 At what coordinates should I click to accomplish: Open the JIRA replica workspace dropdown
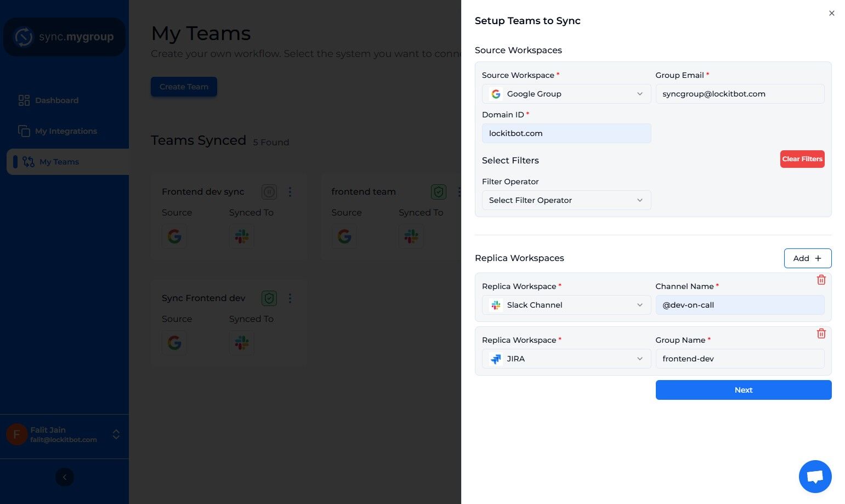(x=566, y=359)
